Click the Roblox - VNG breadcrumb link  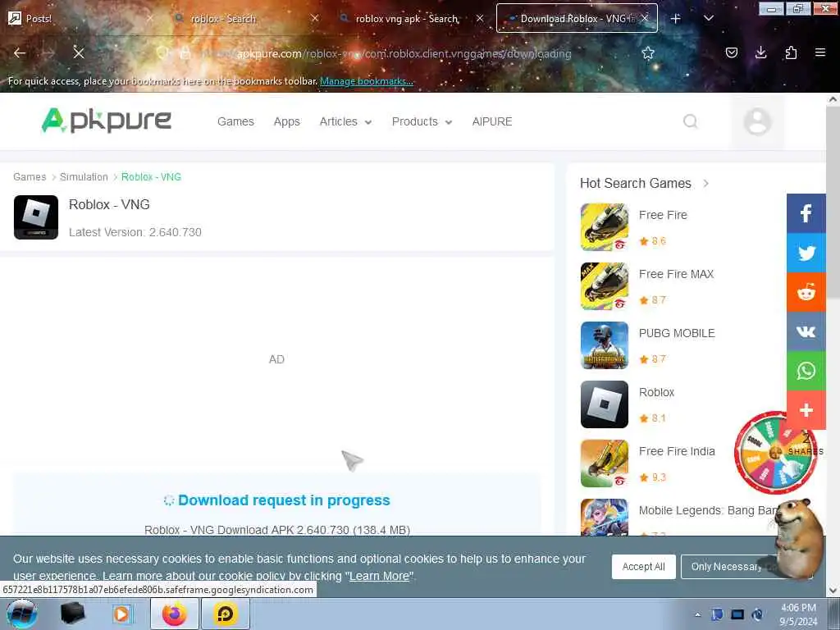pos(151,177)
